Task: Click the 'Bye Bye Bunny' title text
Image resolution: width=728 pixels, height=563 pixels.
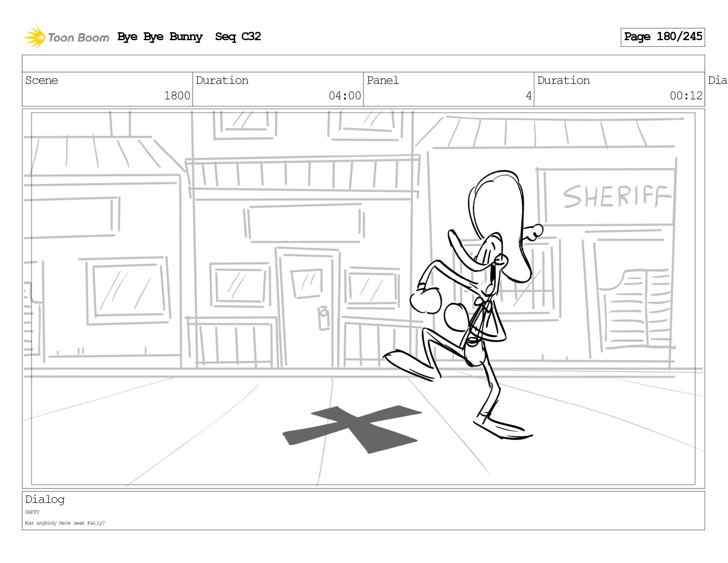Action: (x=160, y=37)
